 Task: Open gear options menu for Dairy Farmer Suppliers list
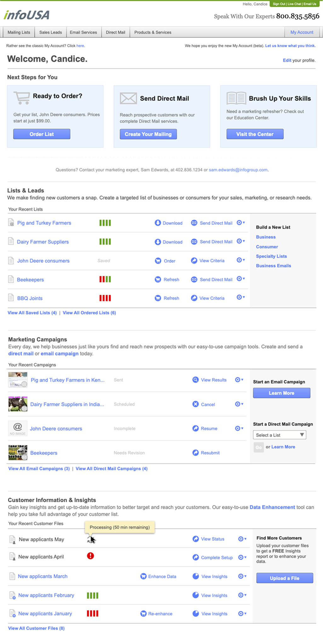(x=241, y=241)
